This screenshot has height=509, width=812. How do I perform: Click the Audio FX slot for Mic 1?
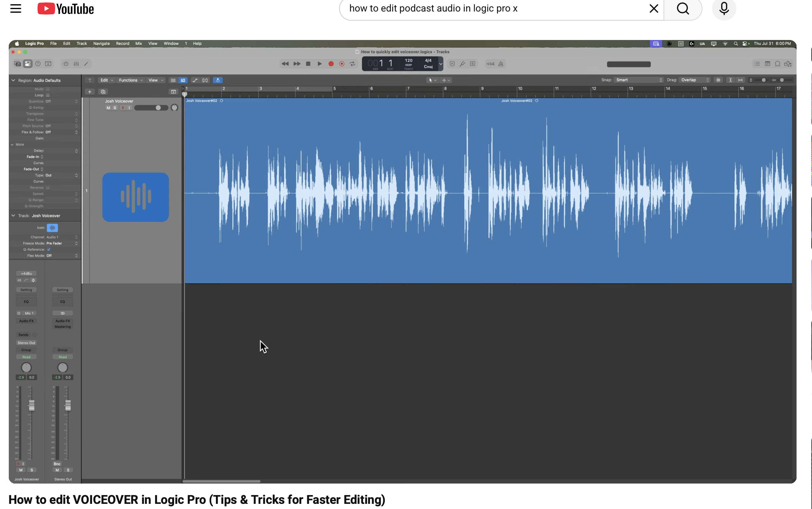26,321
